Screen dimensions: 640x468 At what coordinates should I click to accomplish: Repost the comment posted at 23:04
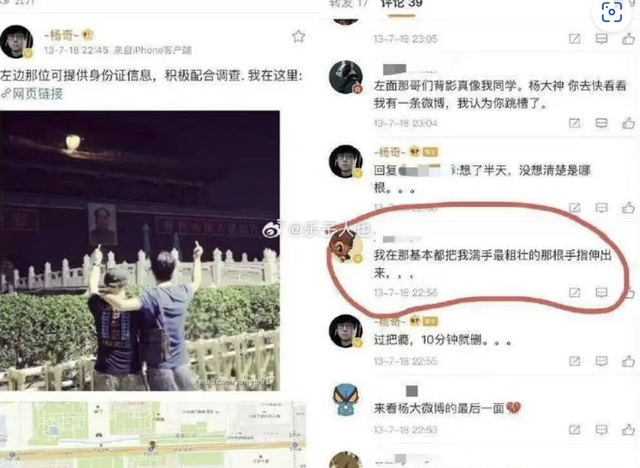tap(574, 123)
